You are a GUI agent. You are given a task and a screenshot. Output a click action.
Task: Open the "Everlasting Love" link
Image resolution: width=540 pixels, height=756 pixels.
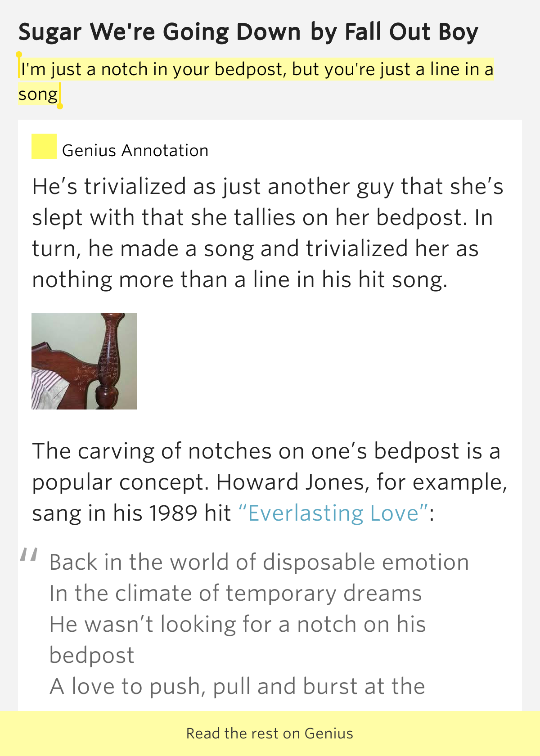point(333,513)
